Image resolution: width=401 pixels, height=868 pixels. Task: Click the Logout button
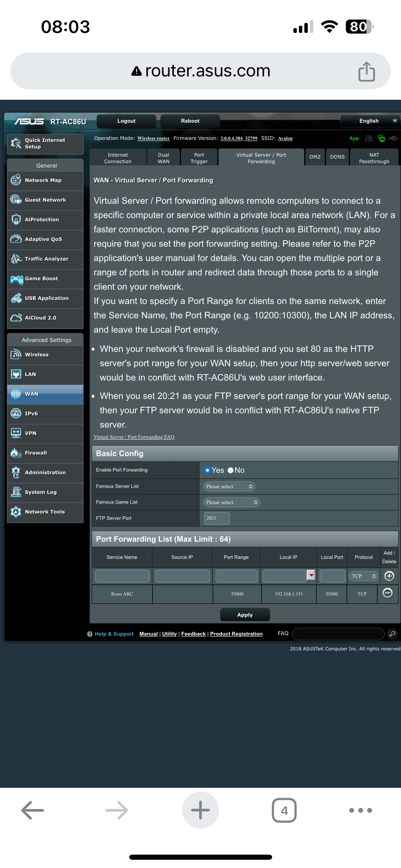click(126, 121)
